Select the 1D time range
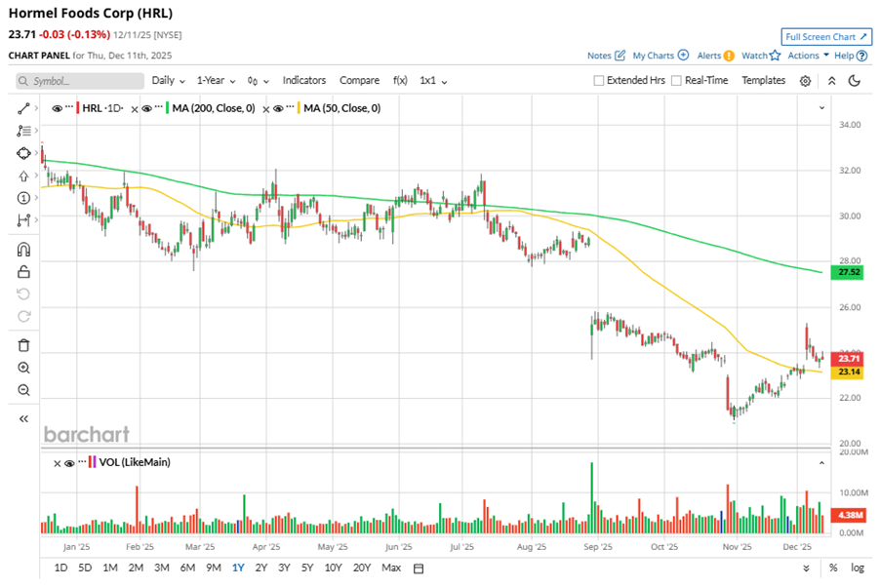 [60, 568]
